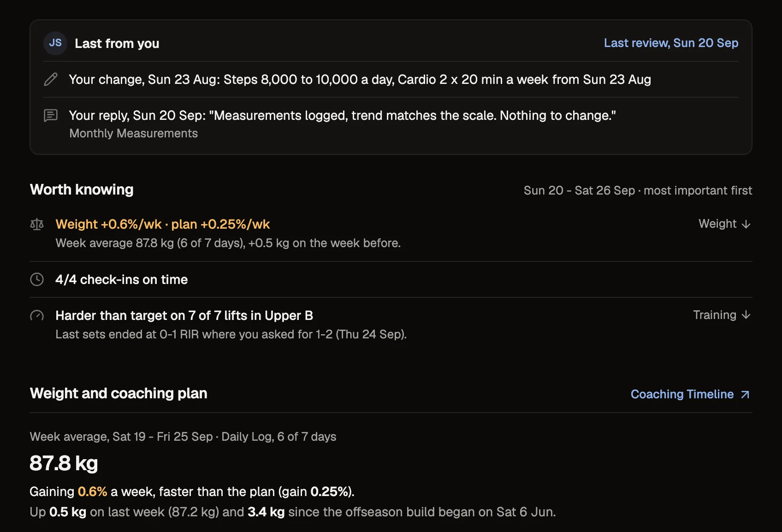Screen dimensions: 782x532
Task: Click the 87.8 kg week average value
Action: coord(64,463)
